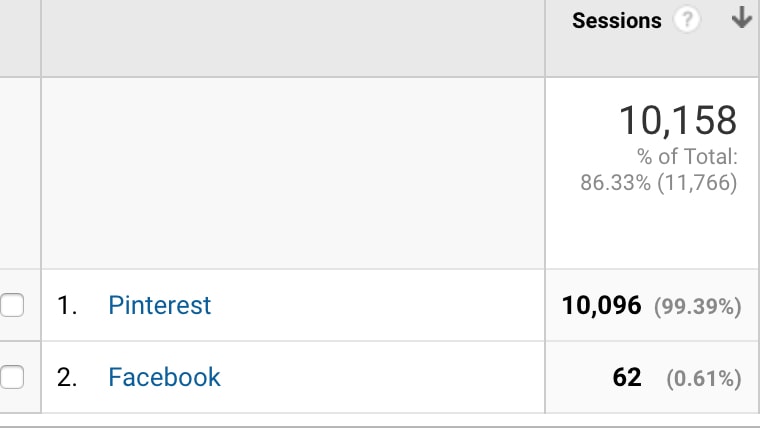The image size is (760, 428).
Task: Click row number 1 beside Pinterest
Action: (67, 305)
